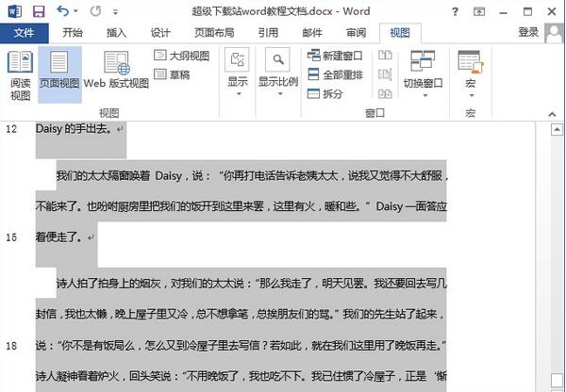Open Customize Quick Access Toolbar dropdown
This screenshot has width=566, height=392.
click(115, 12)
